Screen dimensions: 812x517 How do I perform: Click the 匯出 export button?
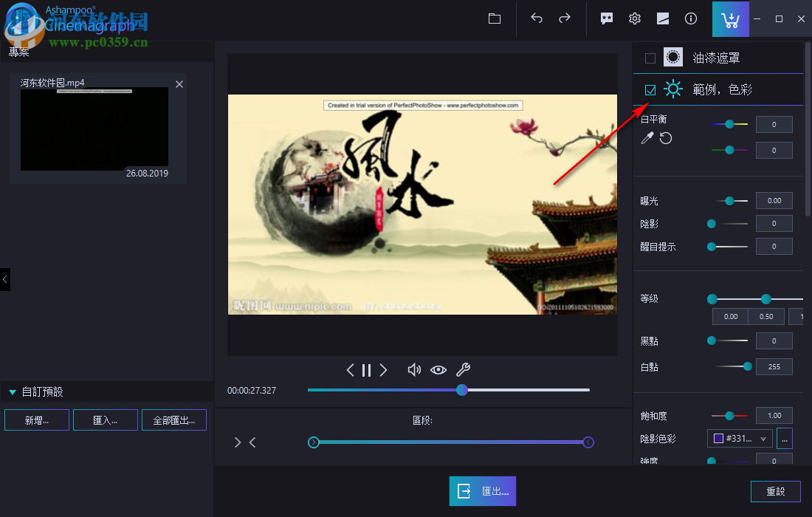(482, 490)
